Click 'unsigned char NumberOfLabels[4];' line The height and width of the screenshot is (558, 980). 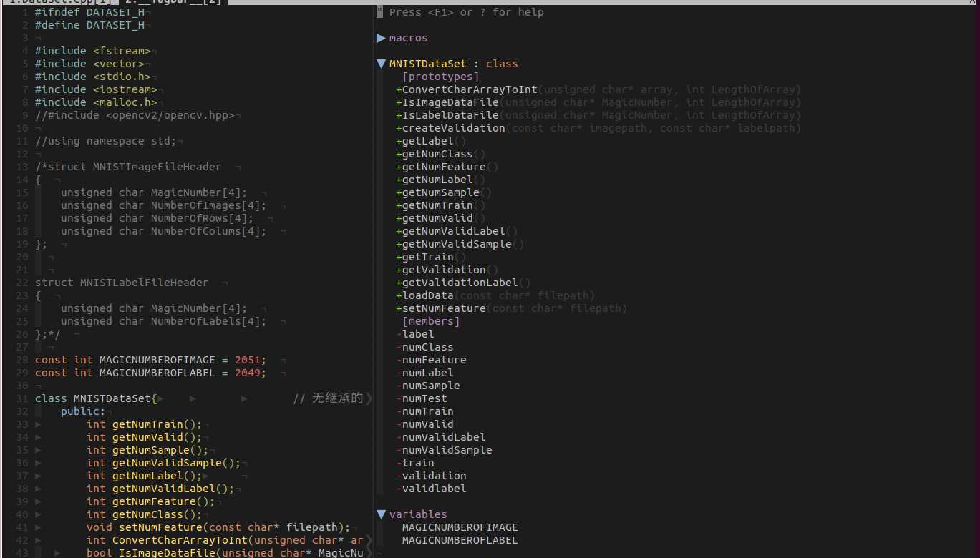(164, 321)
